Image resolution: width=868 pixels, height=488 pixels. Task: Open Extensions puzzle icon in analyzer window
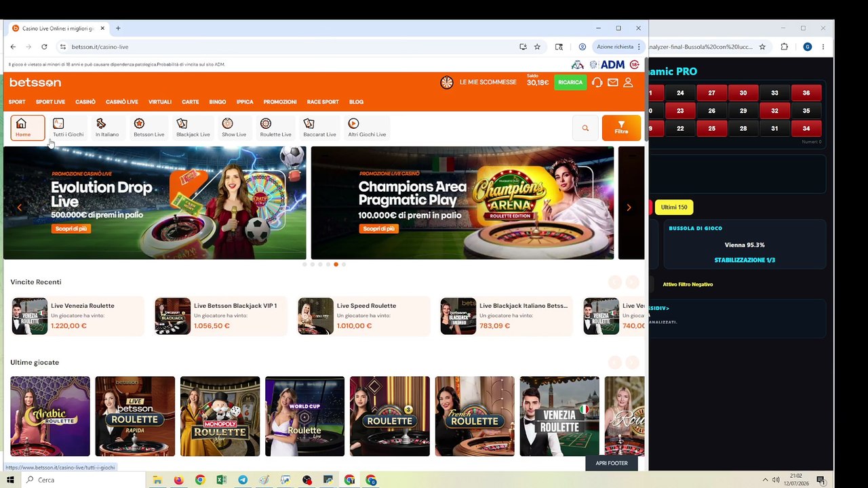coord(785,47)
